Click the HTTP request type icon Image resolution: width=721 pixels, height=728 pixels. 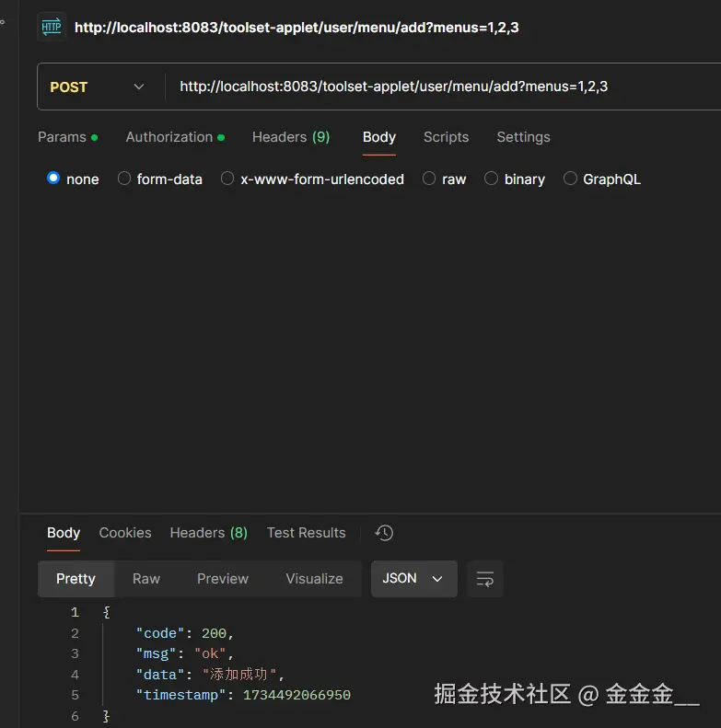[51, 27]
